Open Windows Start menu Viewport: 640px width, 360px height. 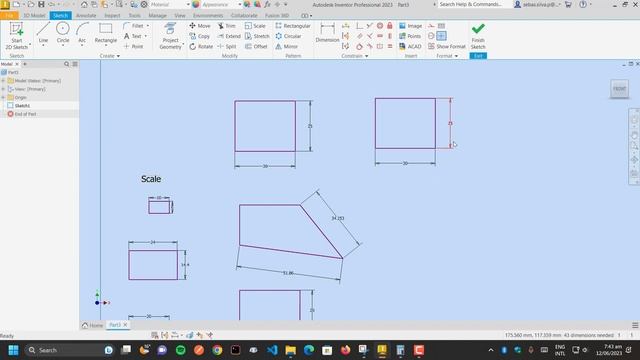(13, 350)
